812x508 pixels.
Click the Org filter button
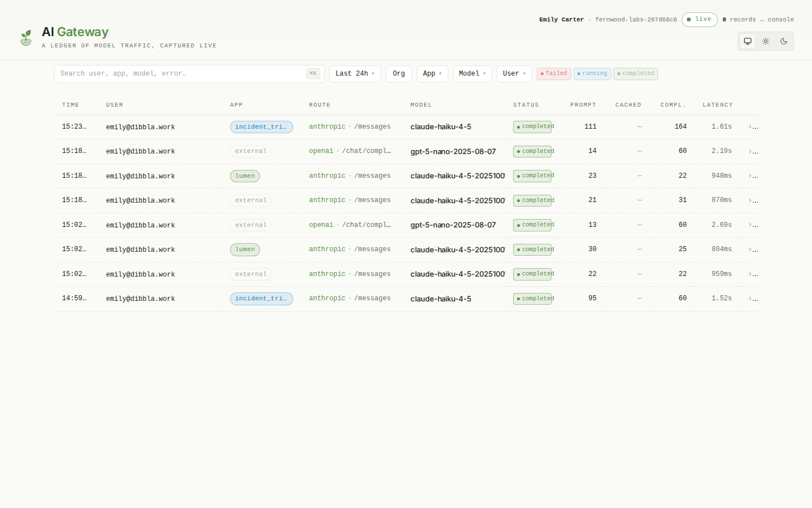(399, 73)
